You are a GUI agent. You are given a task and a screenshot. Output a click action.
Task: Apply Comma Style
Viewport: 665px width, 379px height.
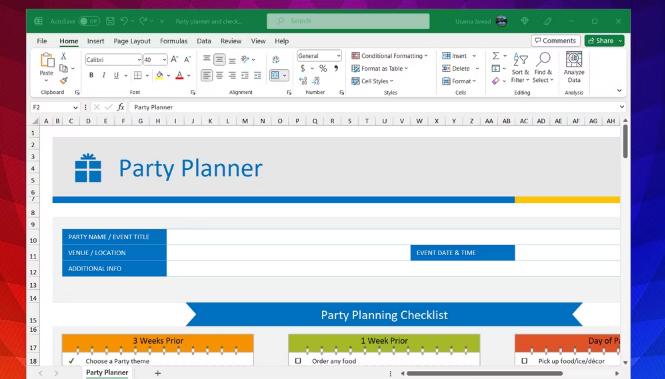pos(336,68)
